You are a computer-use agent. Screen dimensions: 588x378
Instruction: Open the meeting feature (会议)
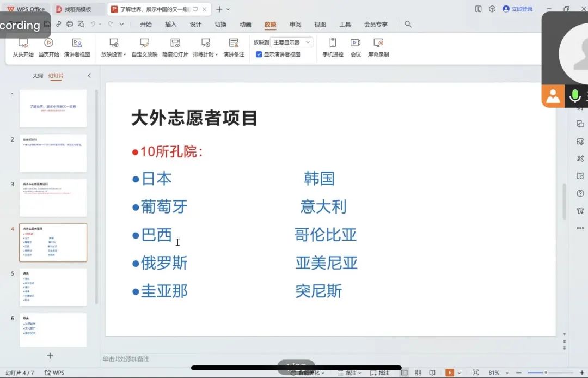[x=356, y=47]
